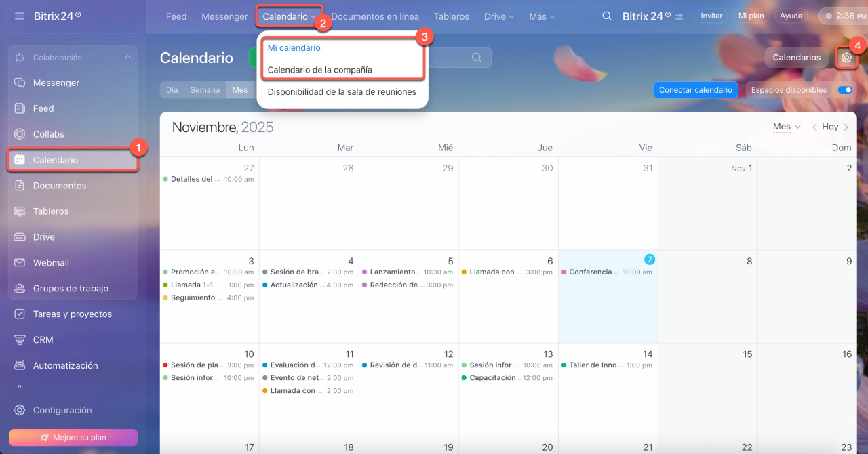Open the Conferencia event on day 7
Screen dimensions: 868x454
coord(590,272)
